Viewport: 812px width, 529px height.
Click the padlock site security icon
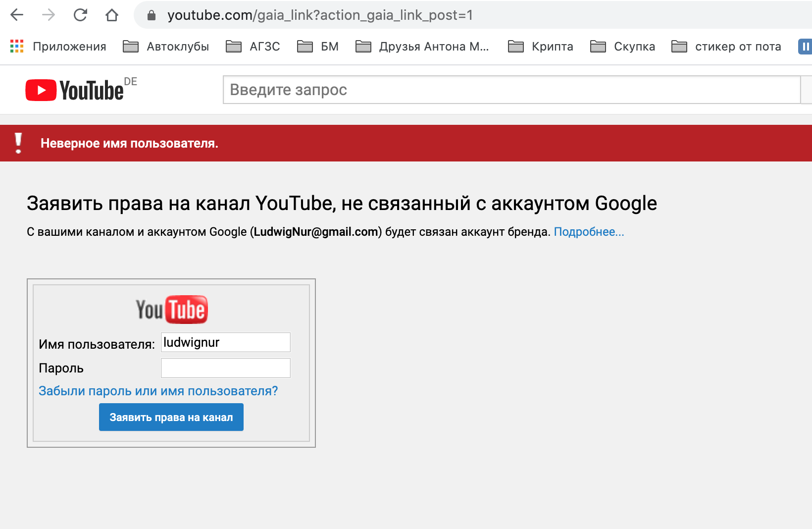click(152, 15)
